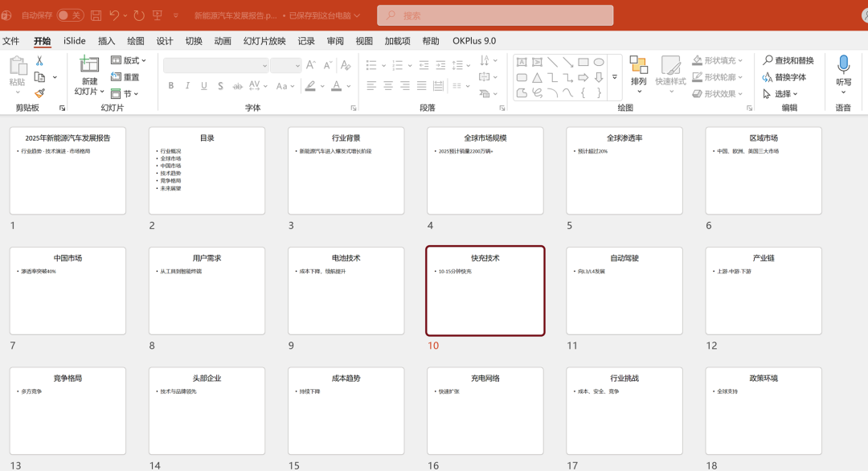This screenshot has height=471, width=868.
Task: Click the Save icon in title bar
Action: point(96,15)
